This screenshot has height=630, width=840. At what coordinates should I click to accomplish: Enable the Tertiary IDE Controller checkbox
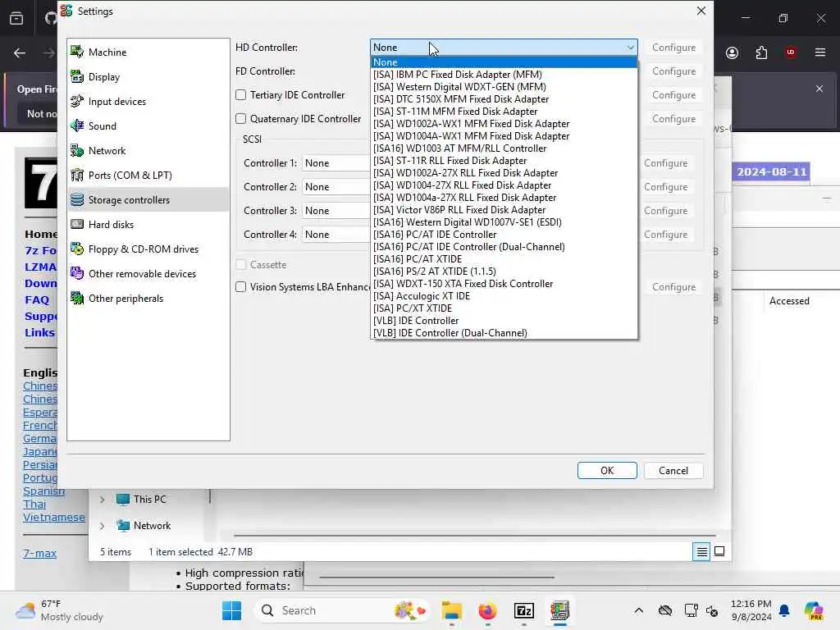[x=241, y=95]
